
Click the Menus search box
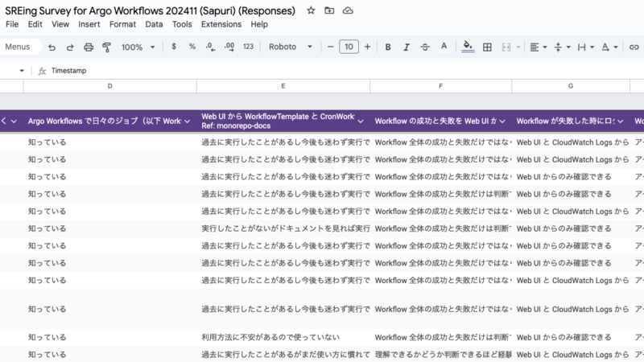(20, 47)
